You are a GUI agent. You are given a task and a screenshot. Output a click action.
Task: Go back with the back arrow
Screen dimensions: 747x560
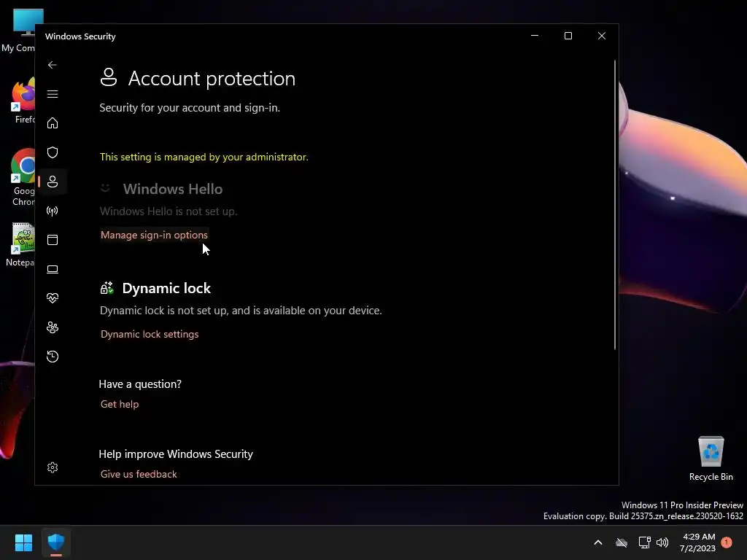coord(53,65)
